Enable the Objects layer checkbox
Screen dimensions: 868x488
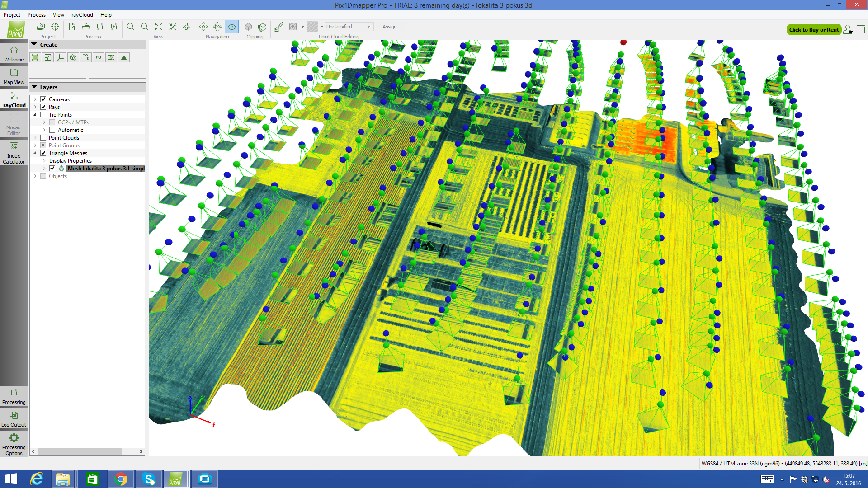43,176
